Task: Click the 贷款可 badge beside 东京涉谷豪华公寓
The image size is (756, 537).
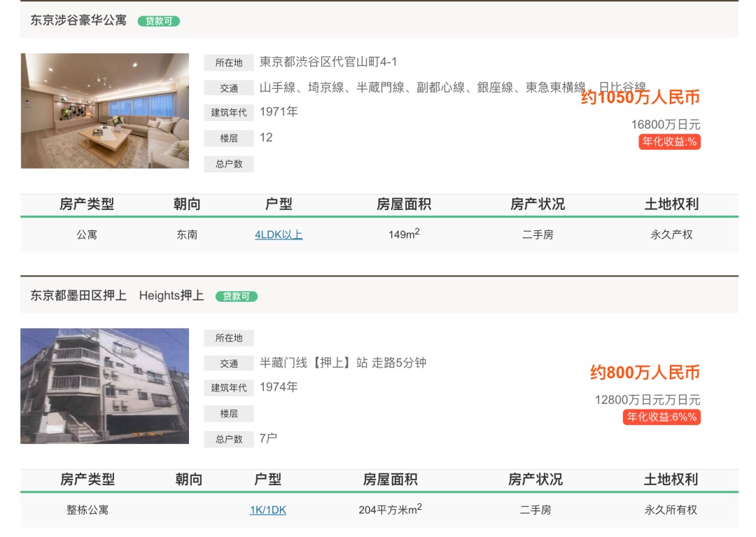Action: click(159, 21)
